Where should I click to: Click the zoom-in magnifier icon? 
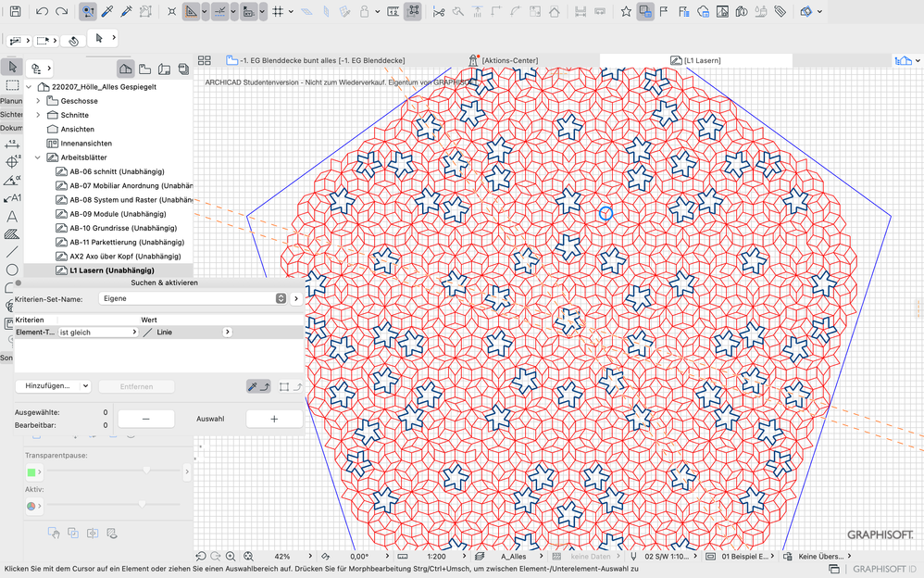pos(231,557)
